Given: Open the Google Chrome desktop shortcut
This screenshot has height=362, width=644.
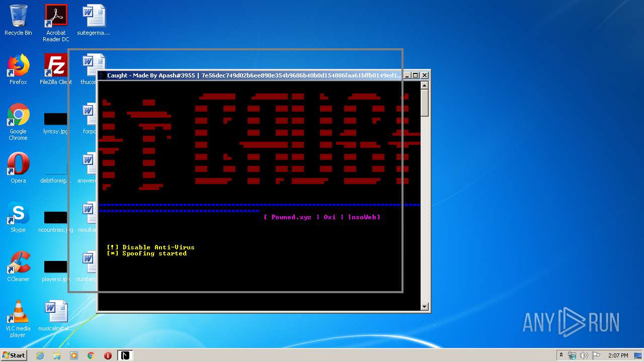Looking at the screenshot, I should coord(18,122).
